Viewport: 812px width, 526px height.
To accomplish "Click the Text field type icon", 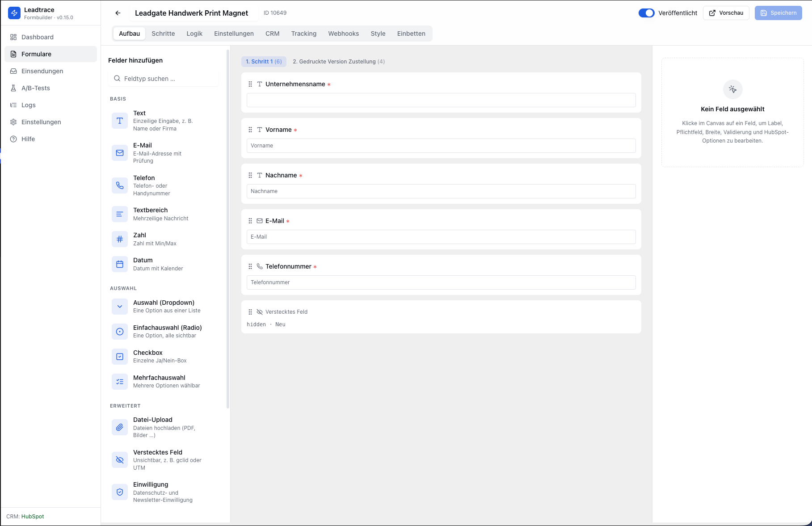I will coord(120,121).
